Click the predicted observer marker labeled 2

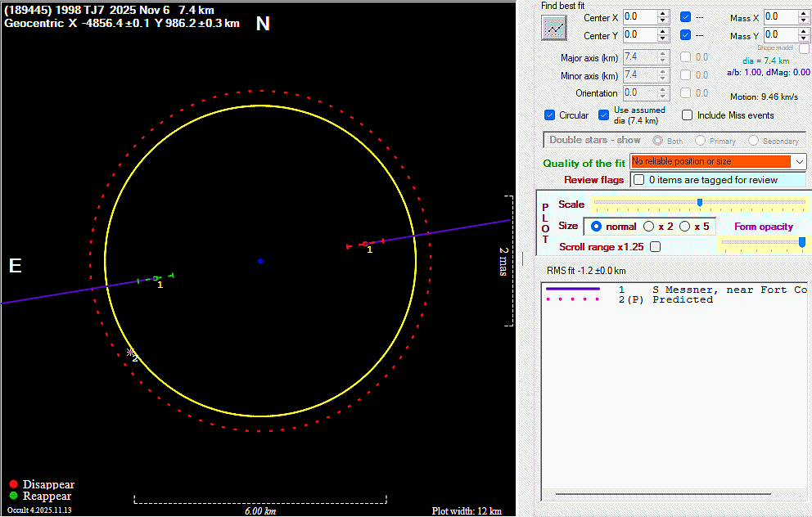[x=130, y=353]
